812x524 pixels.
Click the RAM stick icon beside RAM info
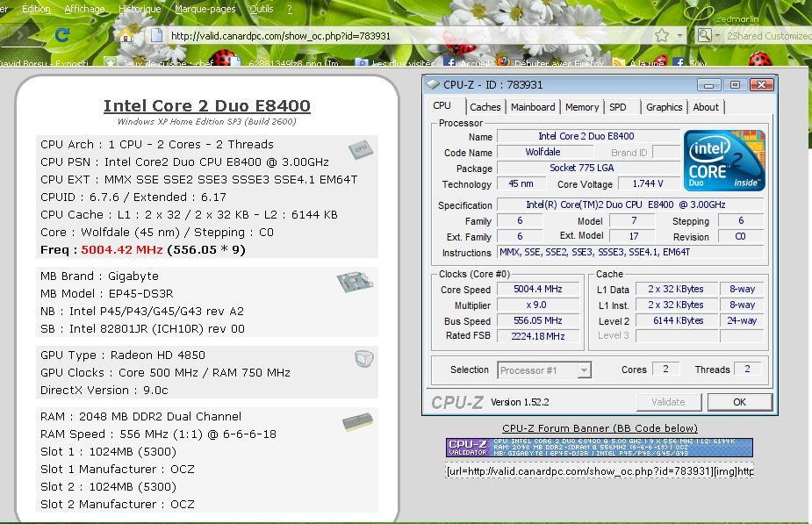tap(357, 421)
